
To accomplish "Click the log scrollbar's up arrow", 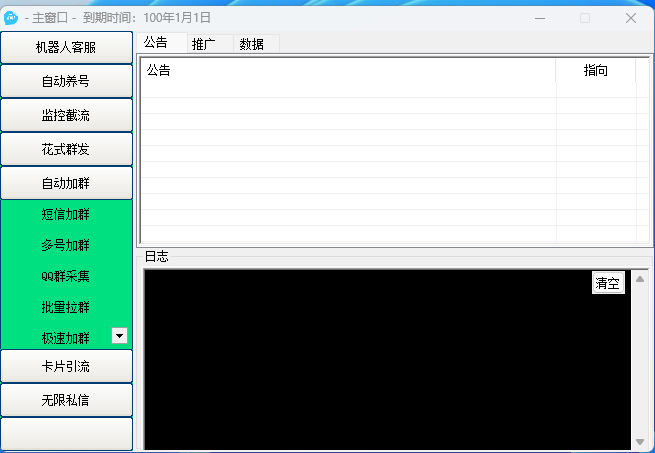I will click(640, 278).
